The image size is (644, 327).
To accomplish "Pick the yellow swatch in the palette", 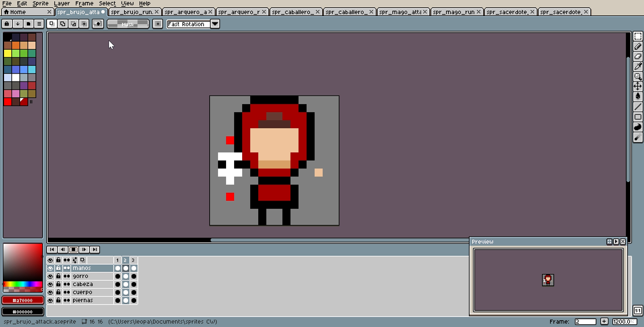I will tap(8, 53).
